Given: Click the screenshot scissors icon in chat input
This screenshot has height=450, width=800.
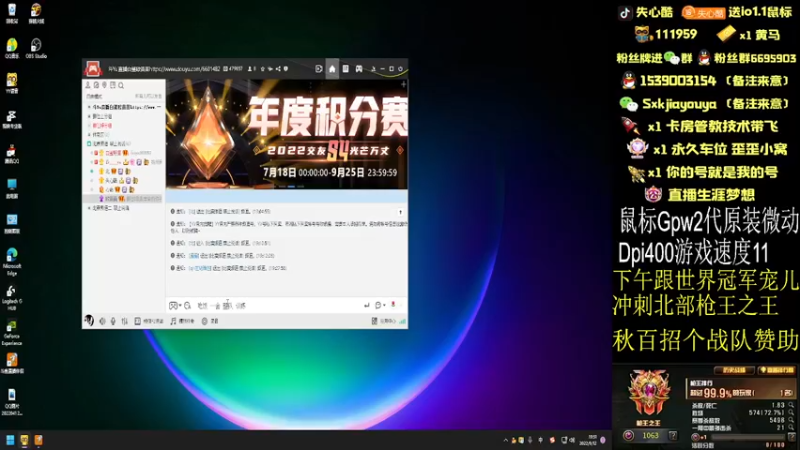Looking at the screenshot, I should 188,306.
